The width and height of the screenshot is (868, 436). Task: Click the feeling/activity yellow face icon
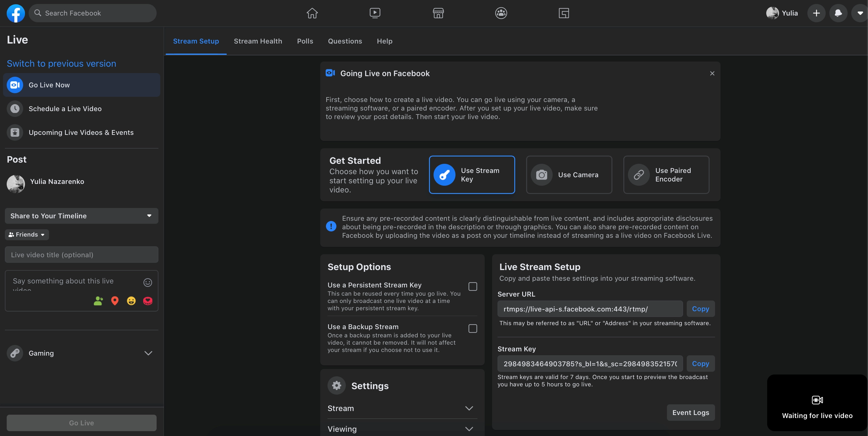[x=131, y=301]
